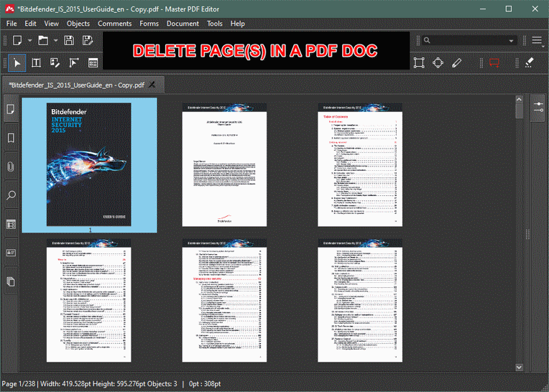Open the Document menu
This screenshot has width=549, height=392.
pyautogui.click(x=183, y=24)
